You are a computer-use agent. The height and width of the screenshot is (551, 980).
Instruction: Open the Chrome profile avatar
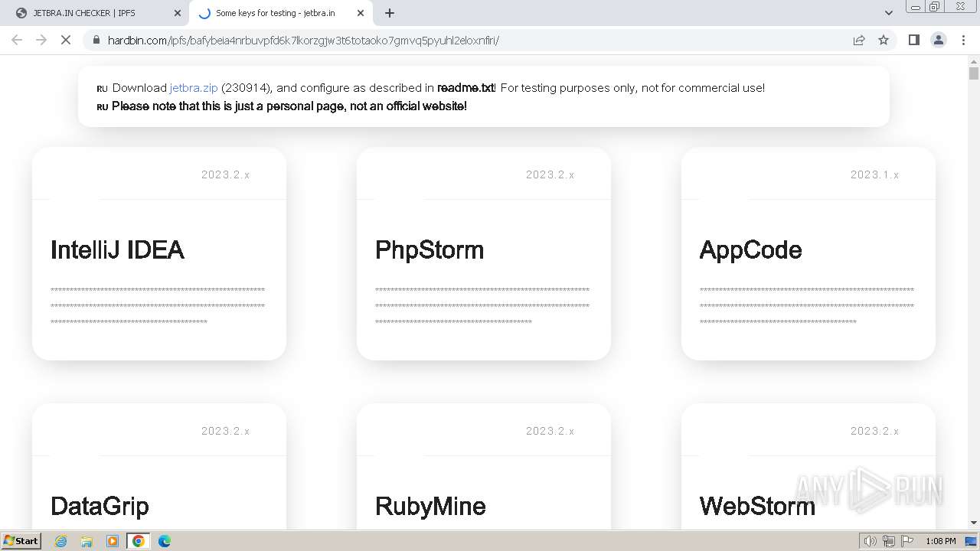point(938,40)
